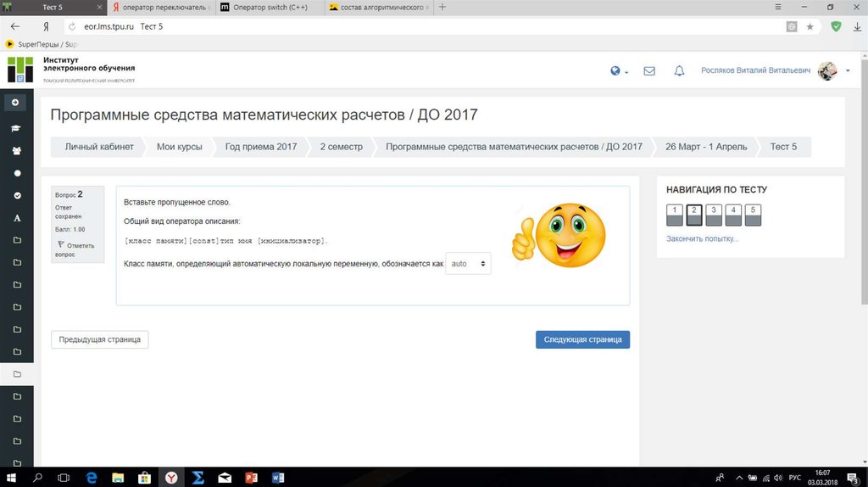Open the sidebar arrow circle icon at top

[x=15, y=103]
